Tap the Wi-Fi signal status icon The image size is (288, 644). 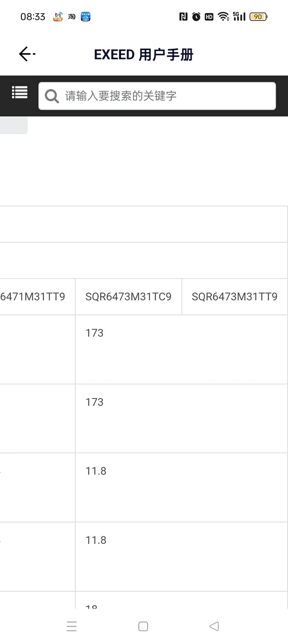(223, 16)
